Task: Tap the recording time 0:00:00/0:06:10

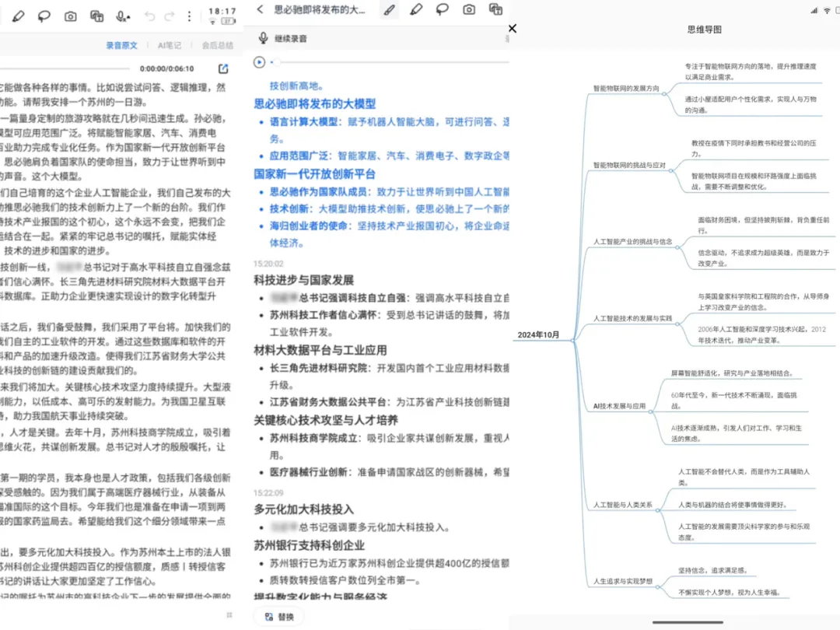Action: pos(166,68)
